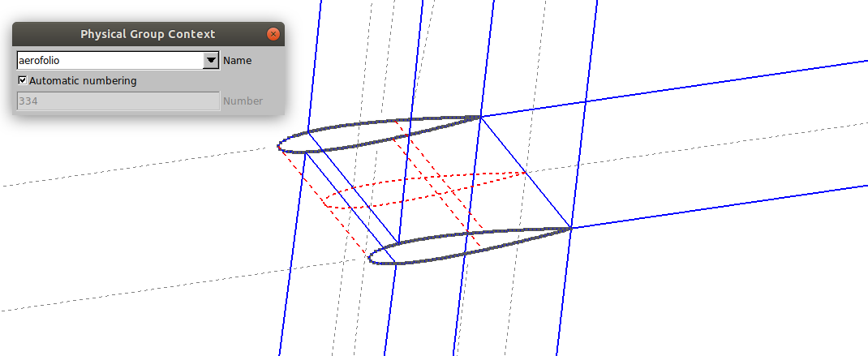This screenshot has width=868, height=356.
Task: Open the Name dropdown arrow
Action: [x=212, y=60]
